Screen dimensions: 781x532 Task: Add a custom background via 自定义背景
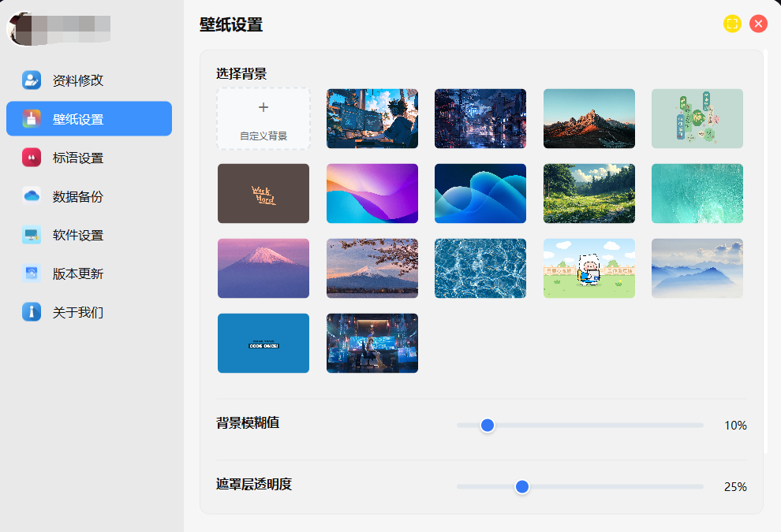pos(263,118)
